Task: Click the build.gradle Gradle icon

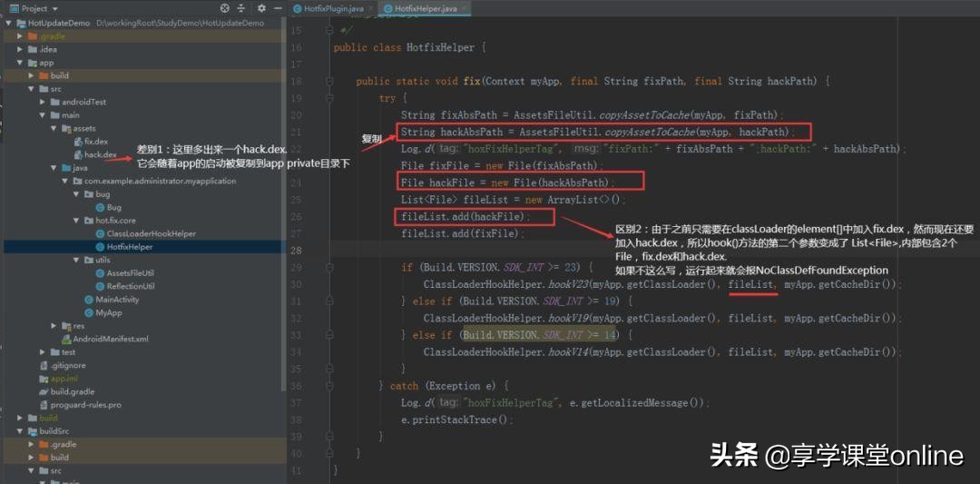Action: [44, 391]
